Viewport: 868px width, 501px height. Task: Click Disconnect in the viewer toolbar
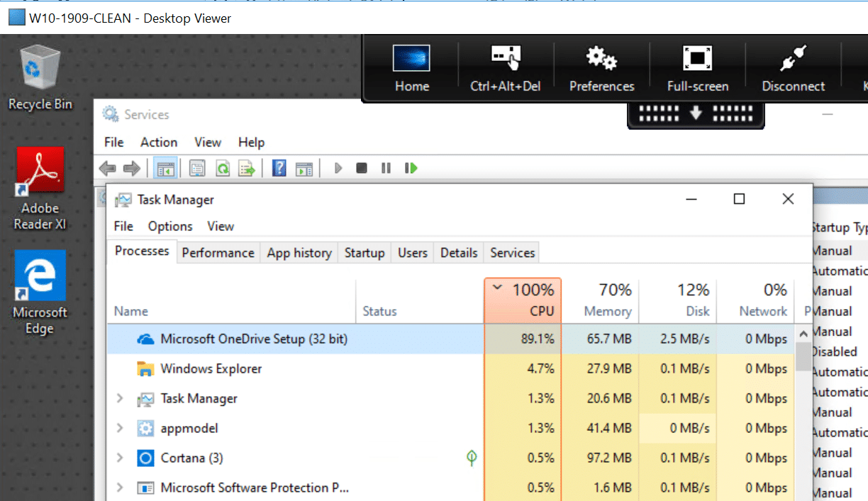point(793,69)
